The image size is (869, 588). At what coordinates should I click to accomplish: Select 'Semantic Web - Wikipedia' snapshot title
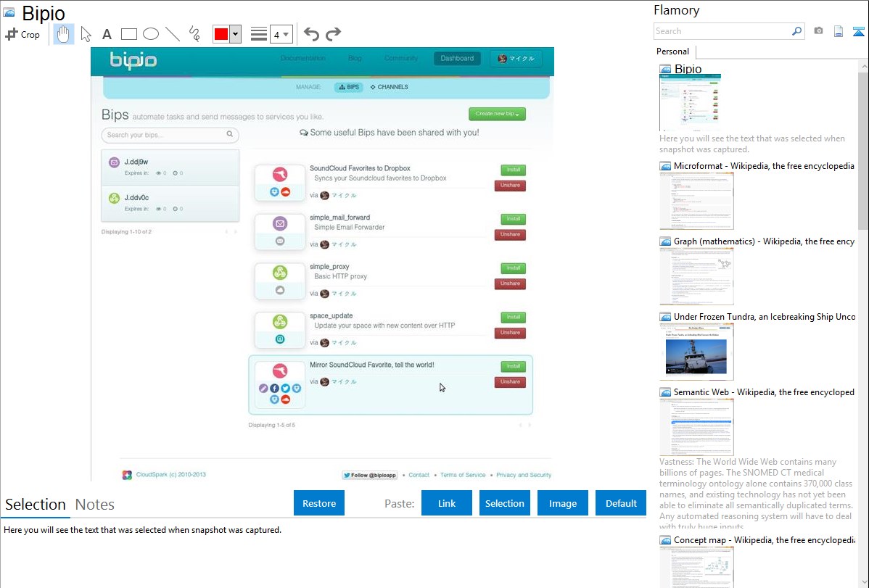click(x=764, y=392)
